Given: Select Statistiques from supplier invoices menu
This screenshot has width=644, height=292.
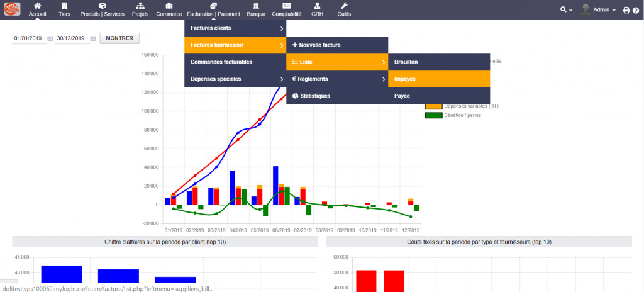Looking at the screenshot, I should click(336, 96).
